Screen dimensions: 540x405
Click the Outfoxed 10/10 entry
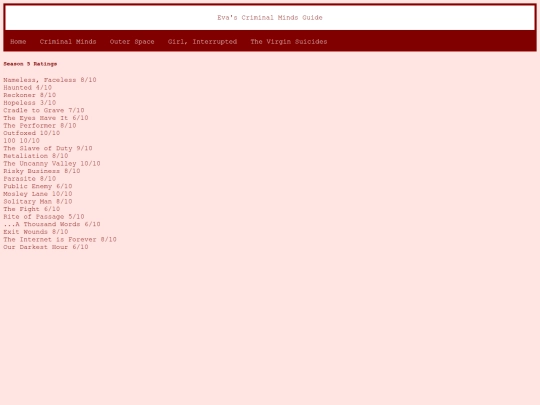[x=32, y=133]
